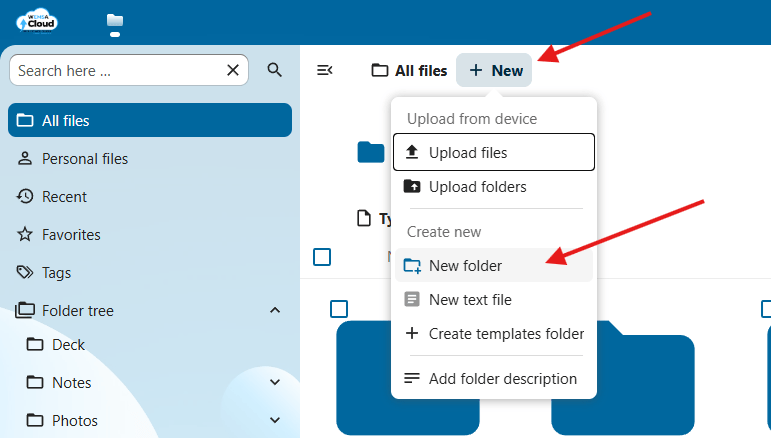Open Personal files in sidebar
Image resolution: width=771 pixels, height=438 pixels.
pyautogui.click(x=150, y=158)
